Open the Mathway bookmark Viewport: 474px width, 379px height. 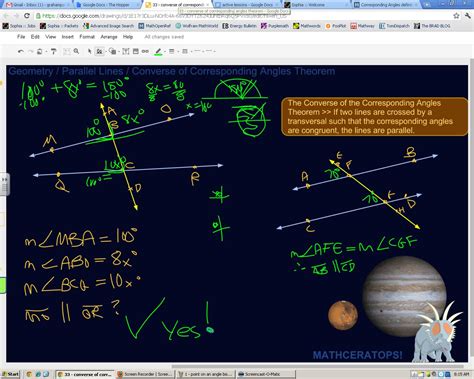(363, 26)
